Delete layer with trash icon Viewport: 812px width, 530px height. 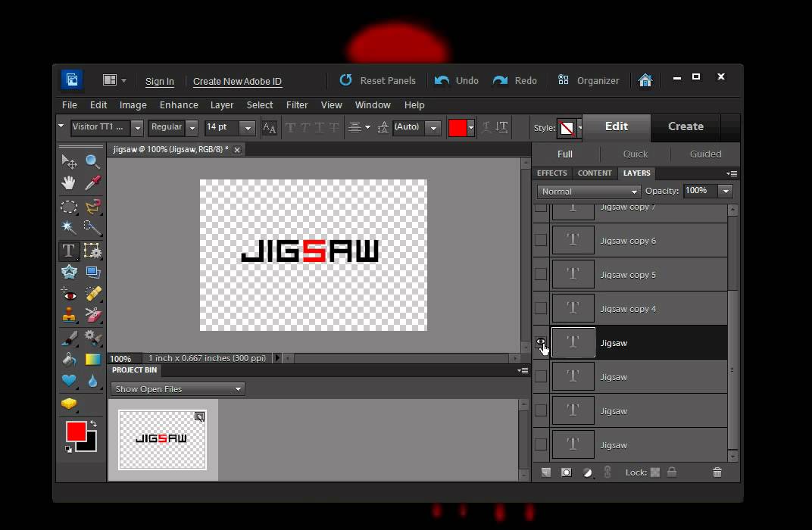click(x=717, y=472)
